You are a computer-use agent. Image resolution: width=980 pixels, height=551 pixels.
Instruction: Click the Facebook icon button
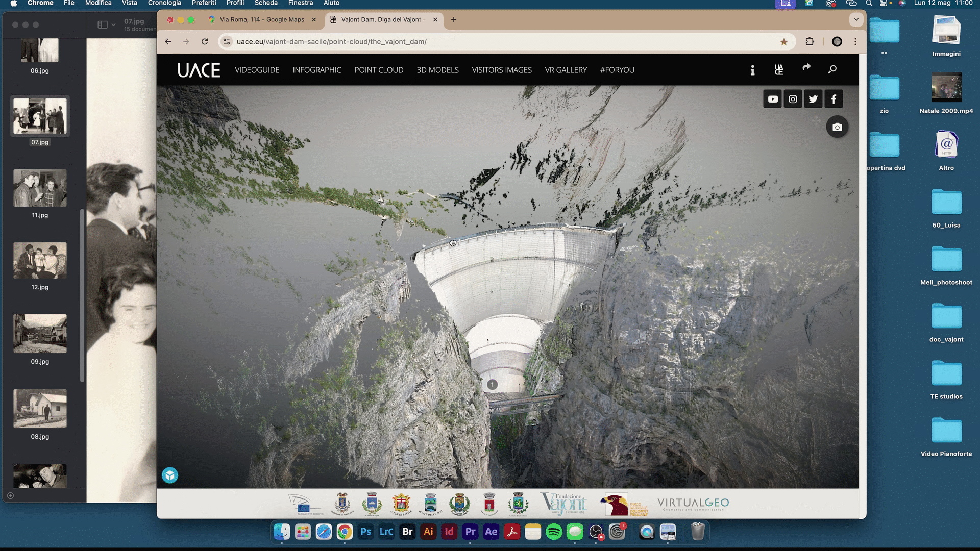pos(834,99)
